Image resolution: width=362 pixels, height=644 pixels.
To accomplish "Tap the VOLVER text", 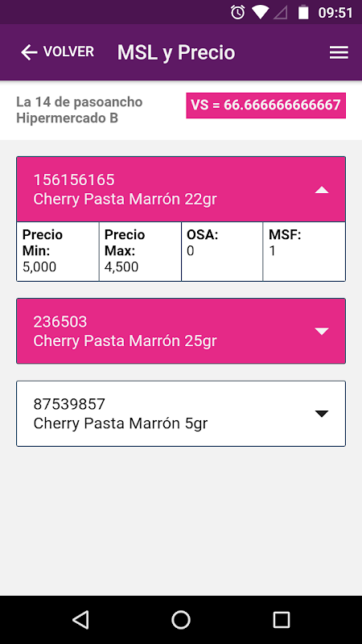I will click(68, 52).
